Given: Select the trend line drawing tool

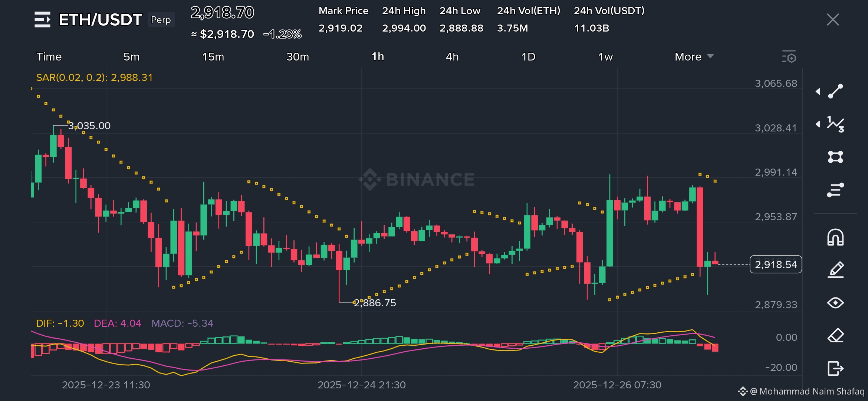Looking at the screenshot, I should pos(835,91).
